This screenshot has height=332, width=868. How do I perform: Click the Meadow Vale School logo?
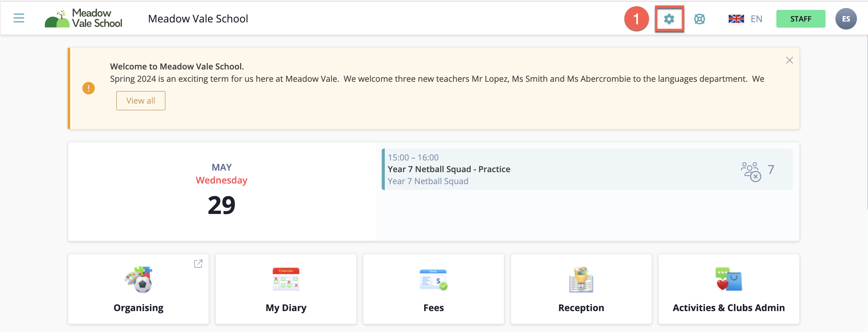click(84, 18)
